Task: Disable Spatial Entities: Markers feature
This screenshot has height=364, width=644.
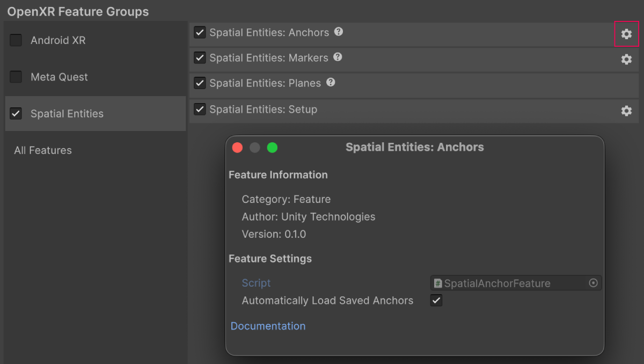Action: click(200, 57)
